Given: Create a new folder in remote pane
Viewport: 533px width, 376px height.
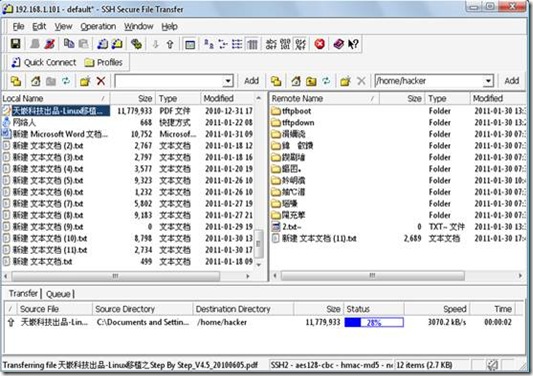Looking at the screenshot, I should tap(345, 81).
